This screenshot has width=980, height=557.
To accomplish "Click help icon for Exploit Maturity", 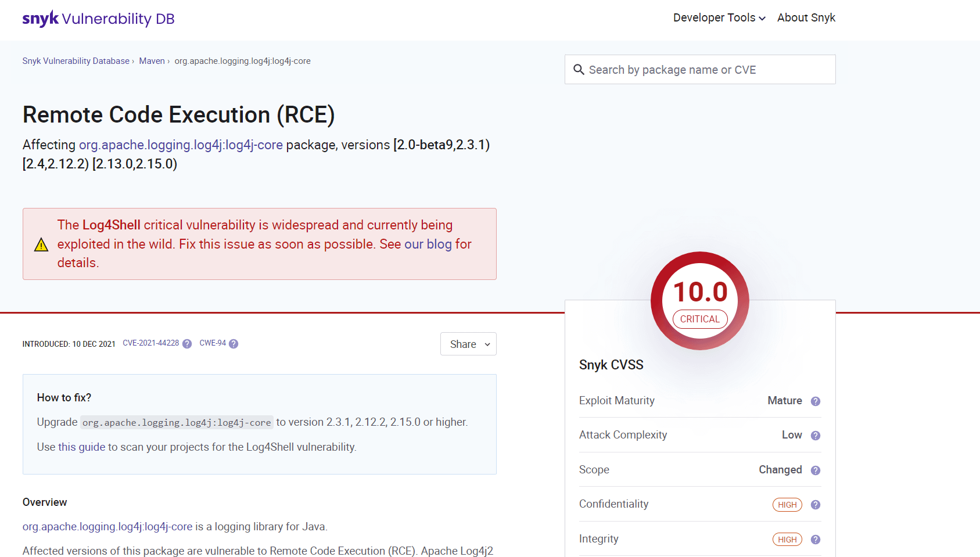I will [815, 401].
